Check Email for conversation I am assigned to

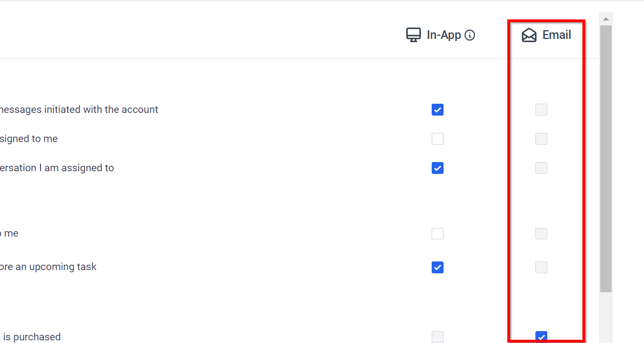[541, 168]
